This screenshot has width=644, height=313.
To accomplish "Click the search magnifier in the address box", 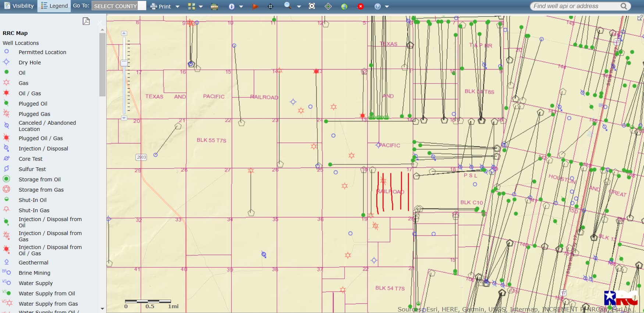I will point(624,6).
